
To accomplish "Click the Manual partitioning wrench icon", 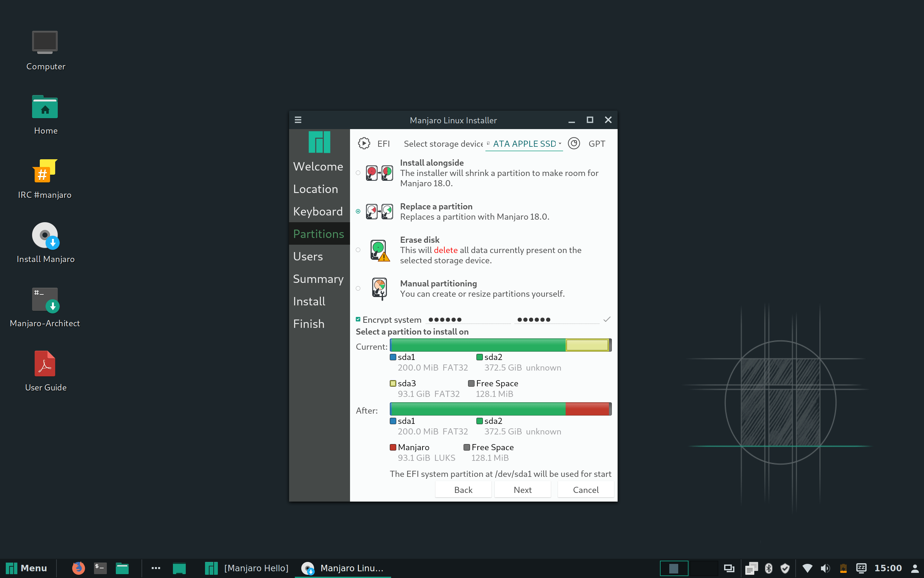I will coord(380,289).
